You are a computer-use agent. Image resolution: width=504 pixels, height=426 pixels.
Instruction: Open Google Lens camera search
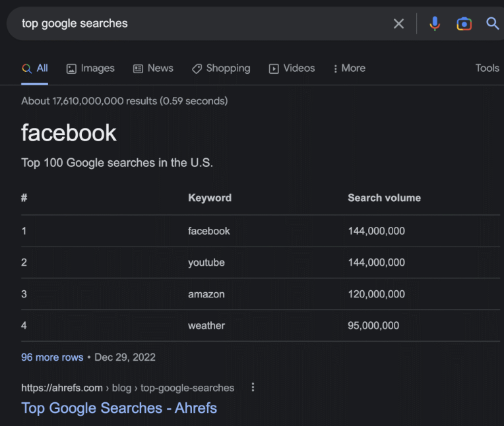point(464,24)
